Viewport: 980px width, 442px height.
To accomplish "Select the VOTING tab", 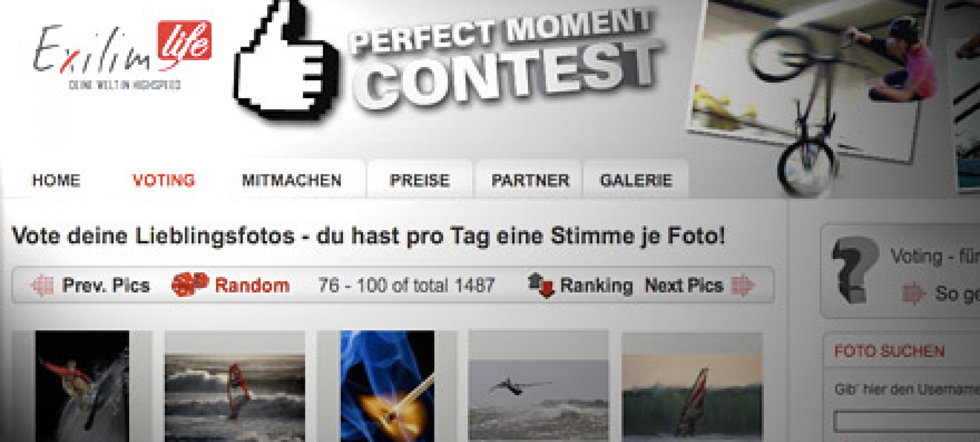I will [163, 180].
